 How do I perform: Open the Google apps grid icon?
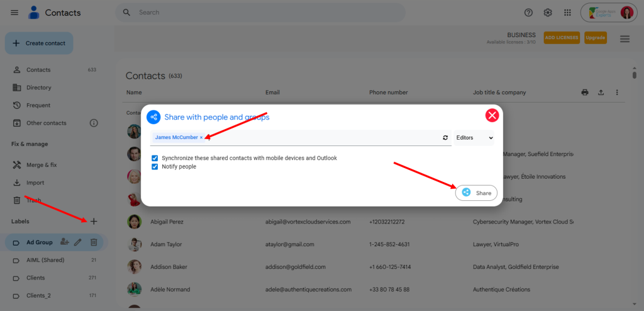[567, 13]
